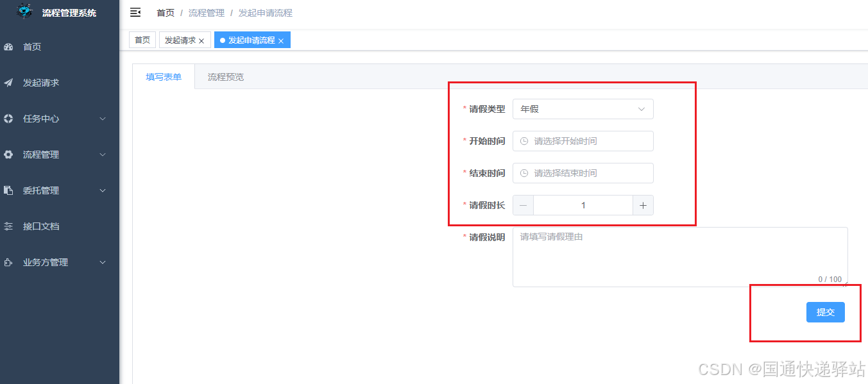Expand the 流程管理 submenu

click(101, 154)
